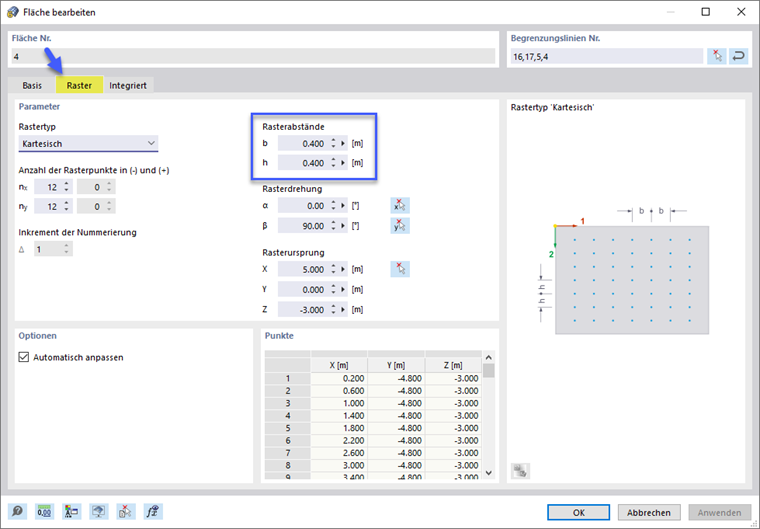Click the origin Z field -3.000
The image size is (760, 529).
click(304, 309)
